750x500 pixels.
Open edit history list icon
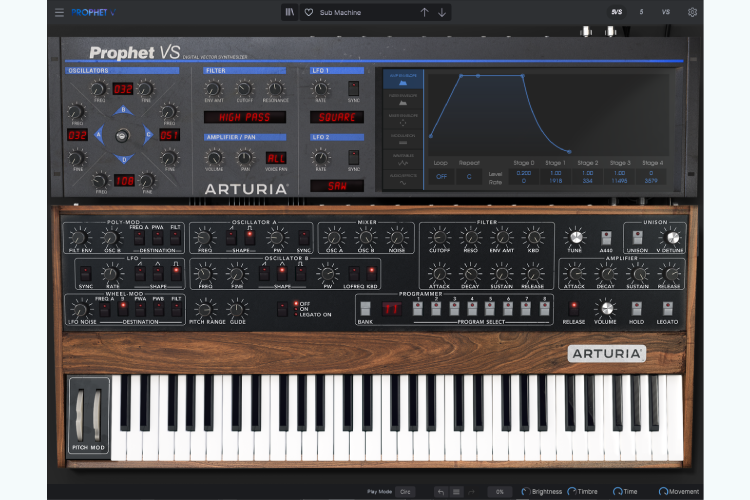point(456,492)
